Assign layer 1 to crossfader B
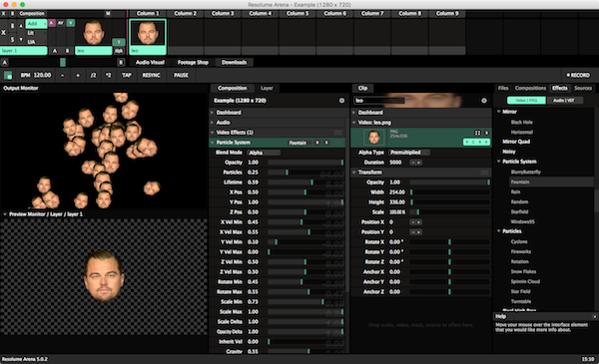 click(67, 51)
